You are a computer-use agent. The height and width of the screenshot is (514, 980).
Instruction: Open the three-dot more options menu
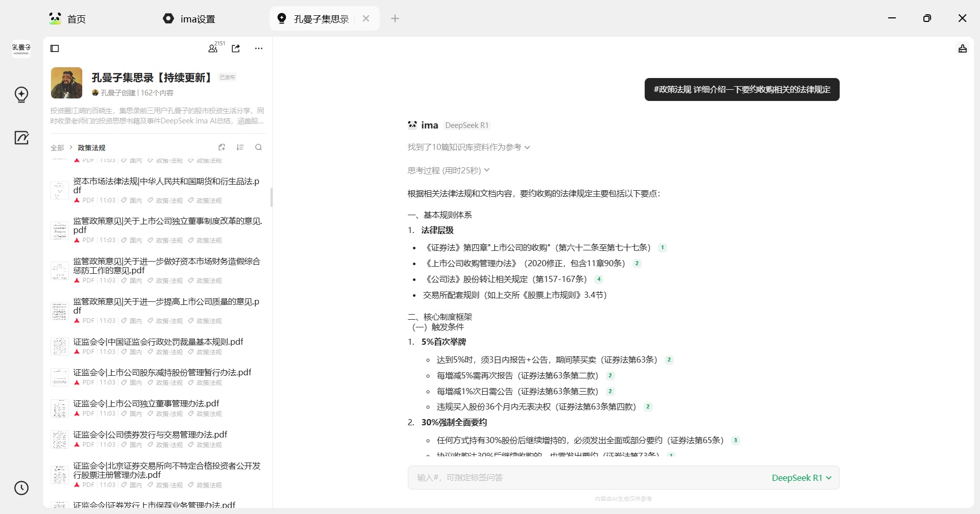259,48
